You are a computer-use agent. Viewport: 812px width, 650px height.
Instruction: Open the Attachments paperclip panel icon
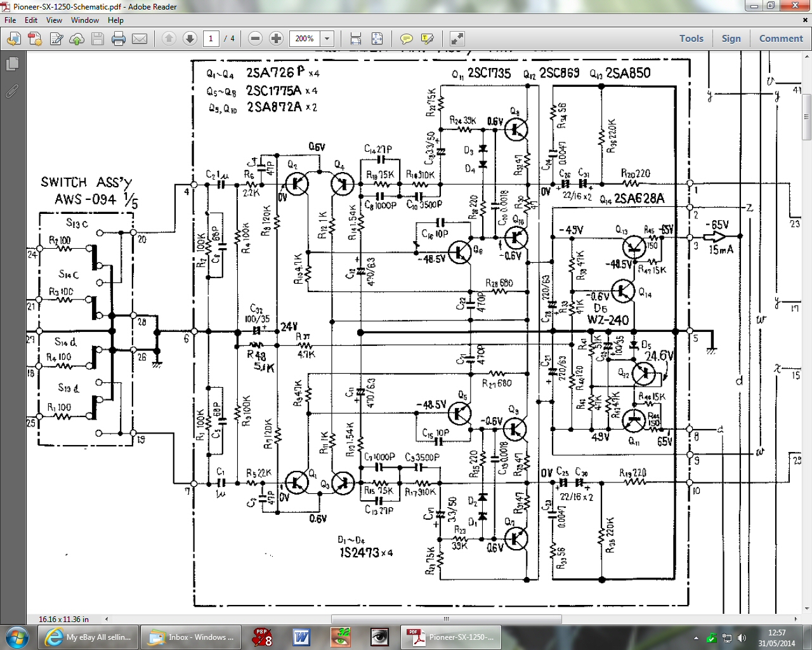pyautogui.click(x=12, y=91)
